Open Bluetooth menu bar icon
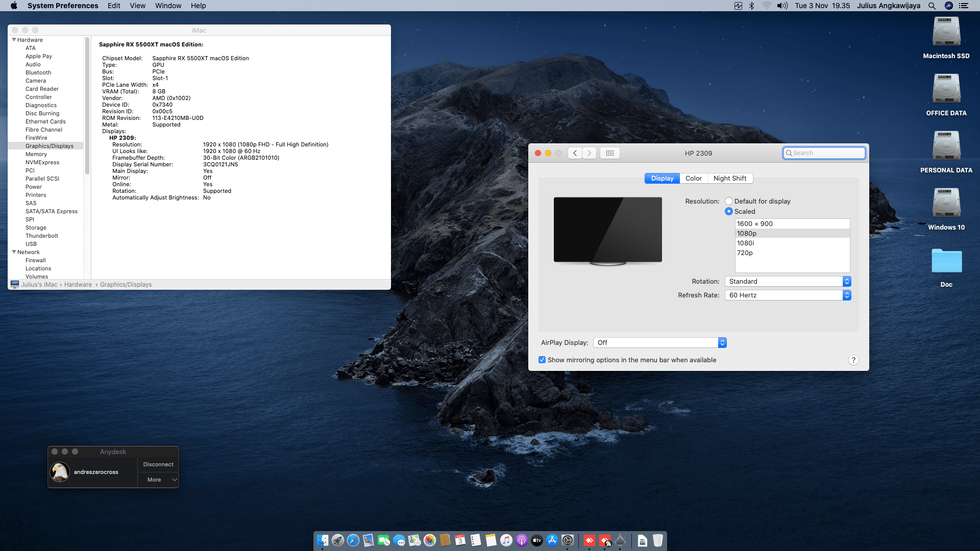The height and width of the screenshot is (551, 980). (751, 6)
